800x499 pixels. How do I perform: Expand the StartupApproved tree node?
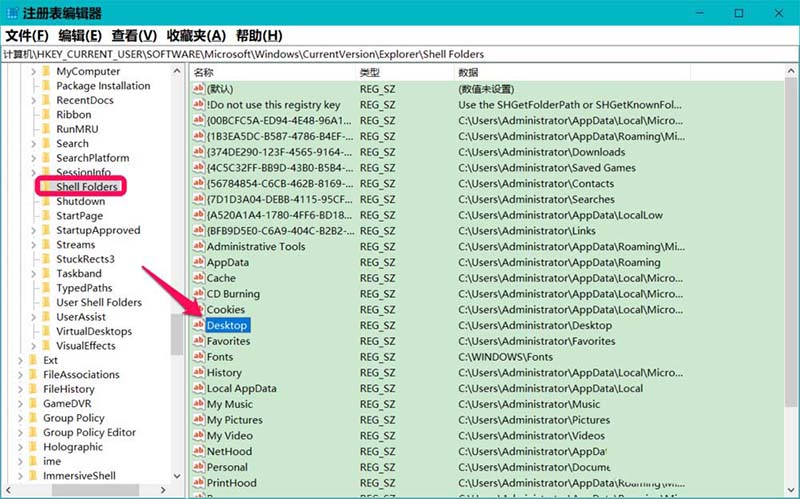[34, 231]
